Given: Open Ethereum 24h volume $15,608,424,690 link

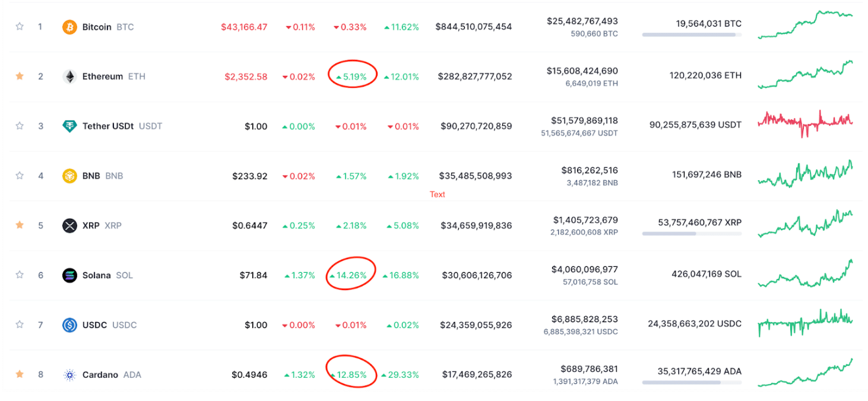Looking at the screenshot, I should [x=582, y=71].
